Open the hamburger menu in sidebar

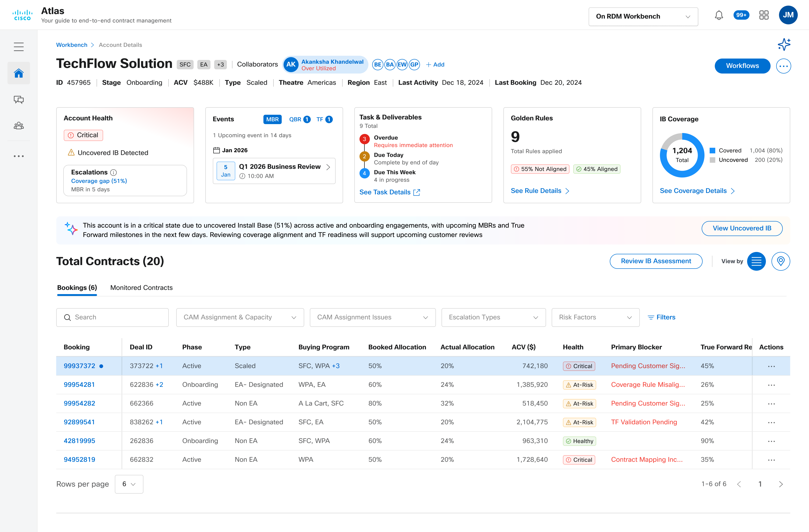coord(19,47)
